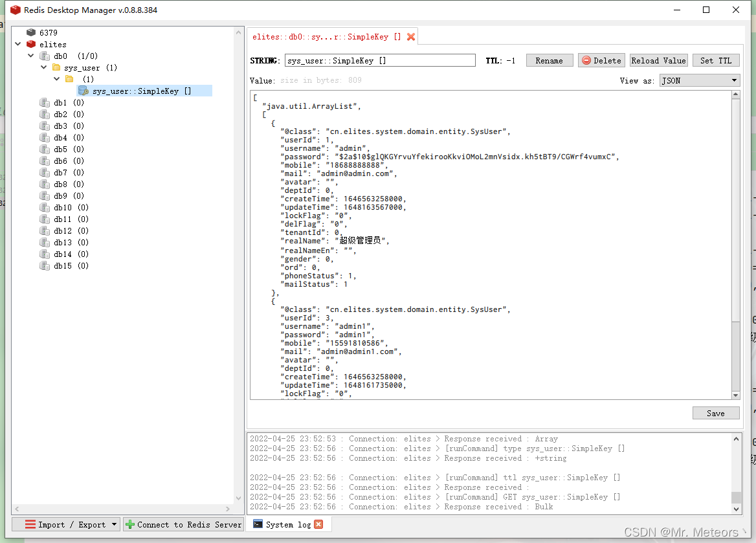Viewport: 756px width, 543px height.
Task: Click the log line with Response received : Array
Action: pos(403,438)
